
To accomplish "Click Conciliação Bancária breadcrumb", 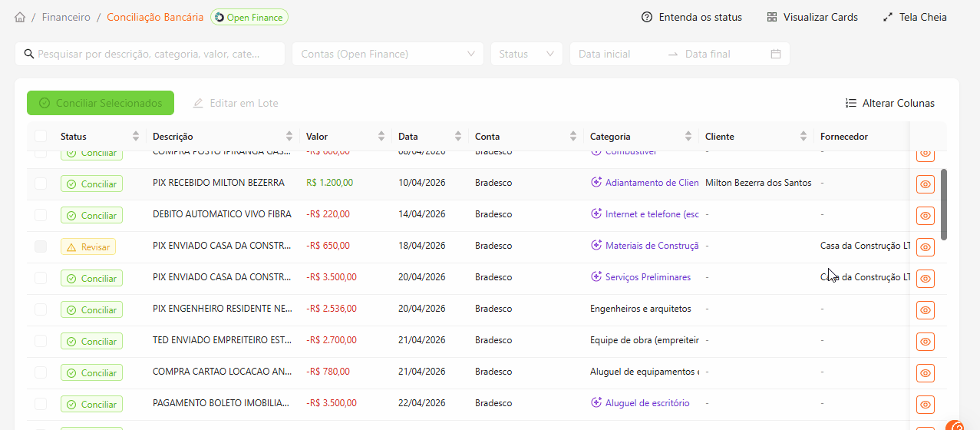I will click(155, 17).
